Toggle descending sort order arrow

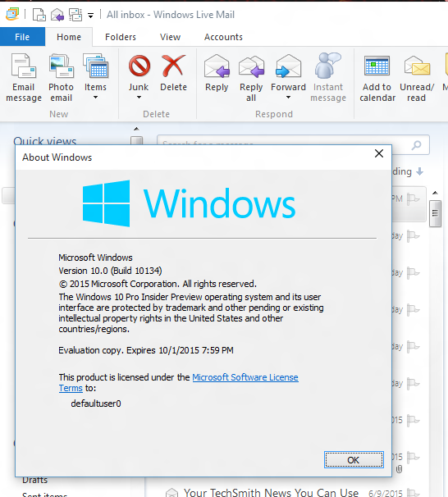[x=419, y=171]
